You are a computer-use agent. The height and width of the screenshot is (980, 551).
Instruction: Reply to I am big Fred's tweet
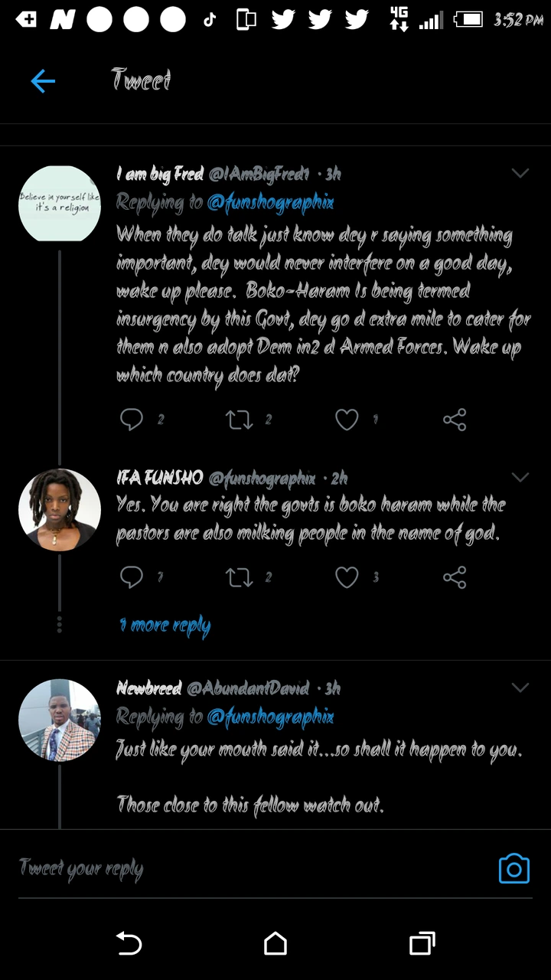coord(132,420)
